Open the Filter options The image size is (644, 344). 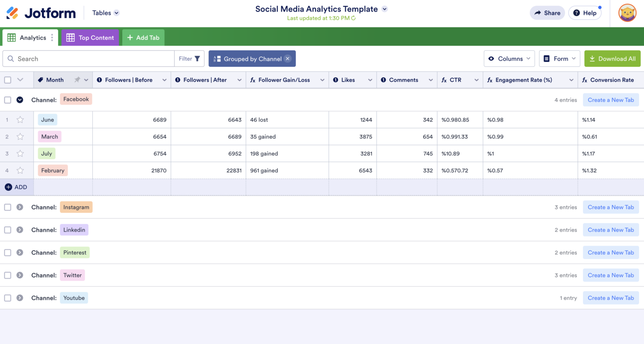[x=189, y=58]
